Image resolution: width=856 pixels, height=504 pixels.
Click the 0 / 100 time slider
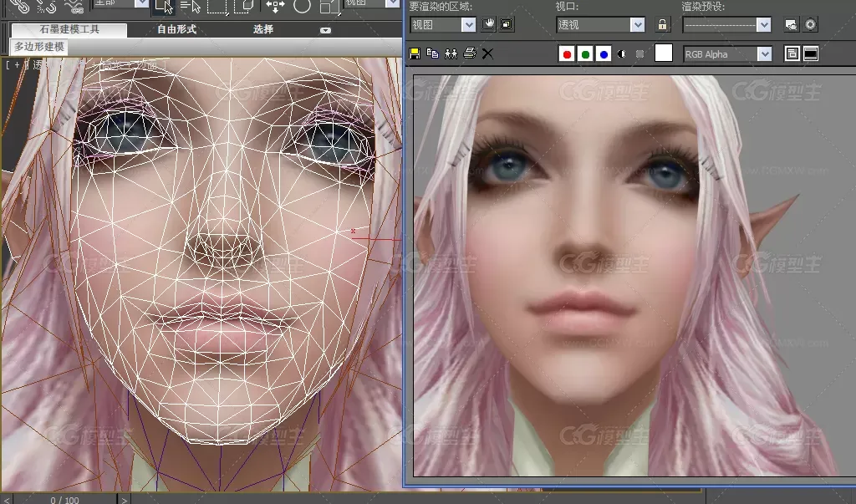tap(64, 500)
